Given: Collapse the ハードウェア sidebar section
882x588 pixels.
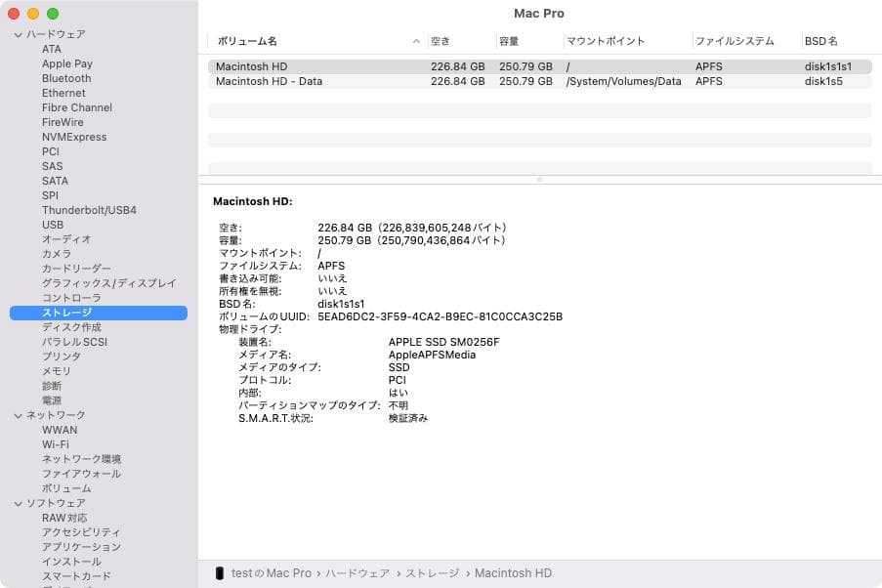Looking at the screenshot, I should (17, 33).
